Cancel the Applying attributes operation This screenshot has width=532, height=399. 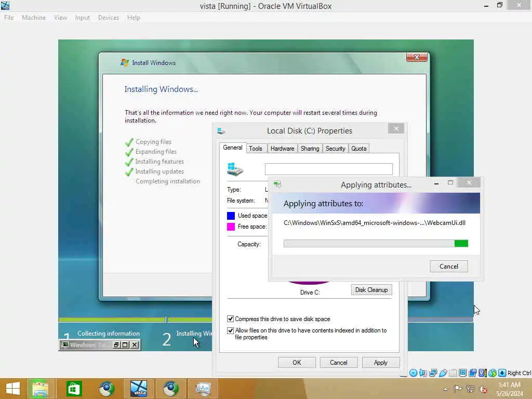pyautogui.click(x=448, y=267)
